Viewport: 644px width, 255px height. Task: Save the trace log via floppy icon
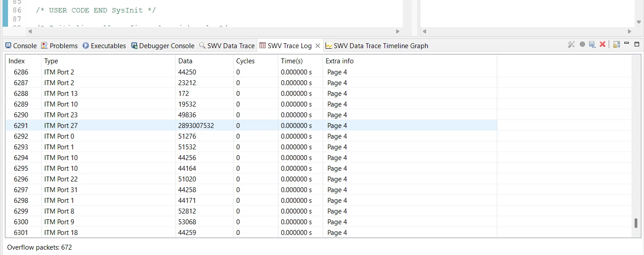tap(592, 45)
